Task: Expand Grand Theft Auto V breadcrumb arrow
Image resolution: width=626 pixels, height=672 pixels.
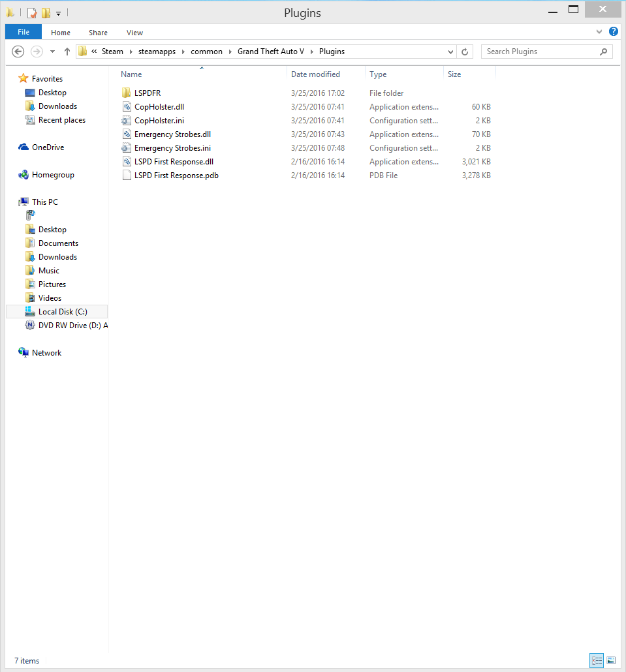Action: click(x=312, y=52)
